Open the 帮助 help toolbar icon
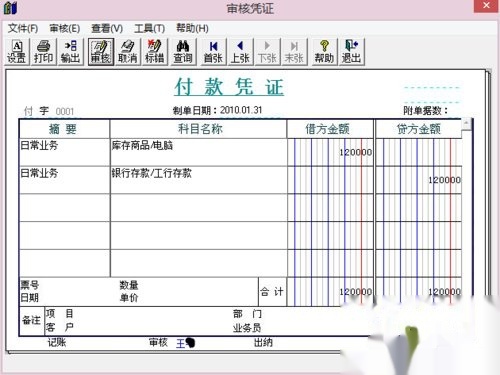Screen dimensions: 500x375 point(324,52)
